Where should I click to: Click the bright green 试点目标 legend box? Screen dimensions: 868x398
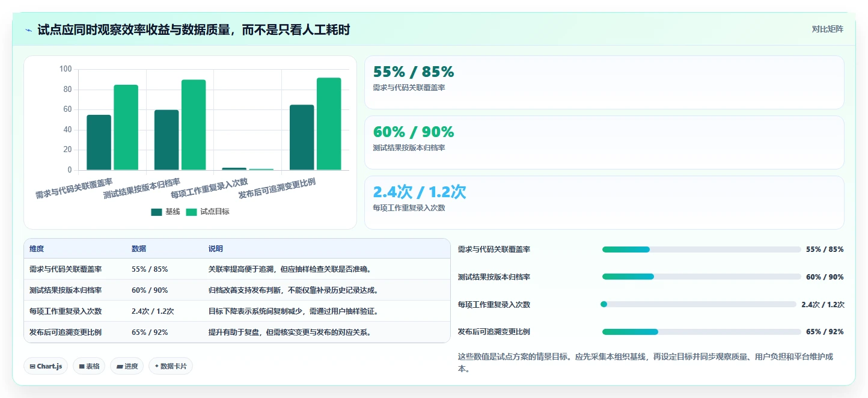tap(191, 212)
